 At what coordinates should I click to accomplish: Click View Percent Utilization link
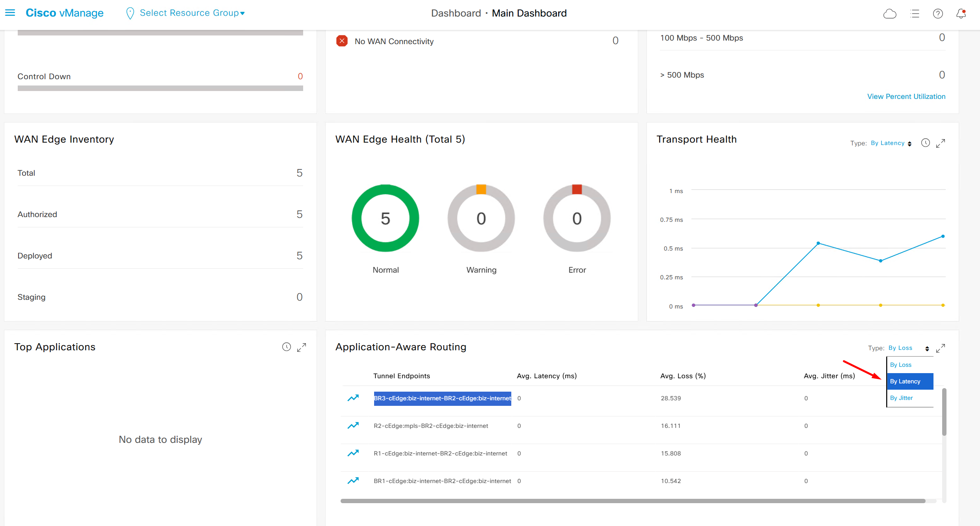pos(906,97)
